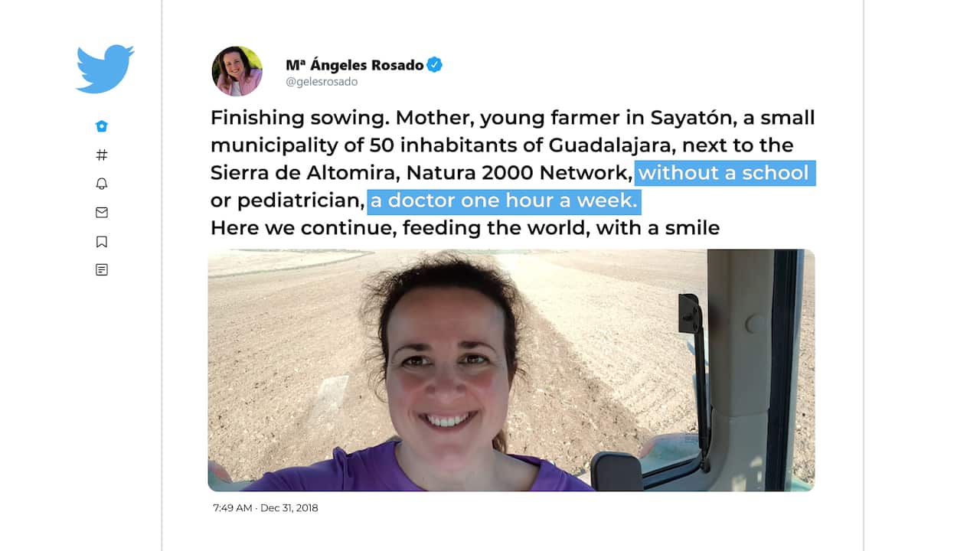
Task: Click the "Here we continue, feeding the world" line
Action: (465, 228)
